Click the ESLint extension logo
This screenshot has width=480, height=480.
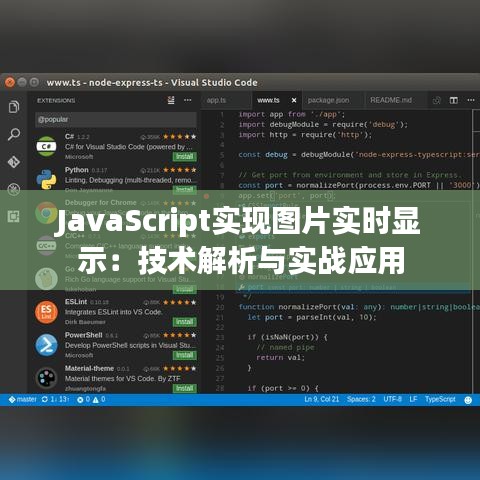tap(46, 312)
